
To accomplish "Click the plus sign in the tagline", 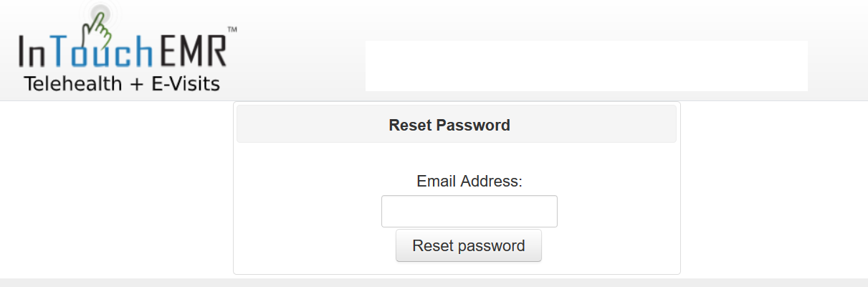I will click(x=136, y=84).
